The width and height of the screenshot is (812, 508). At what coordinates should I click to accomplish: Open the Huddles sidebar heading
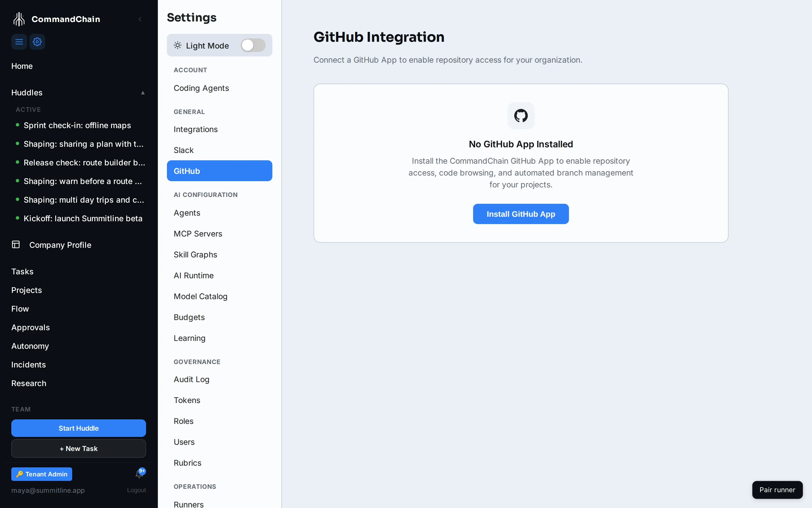pos(27,92)
